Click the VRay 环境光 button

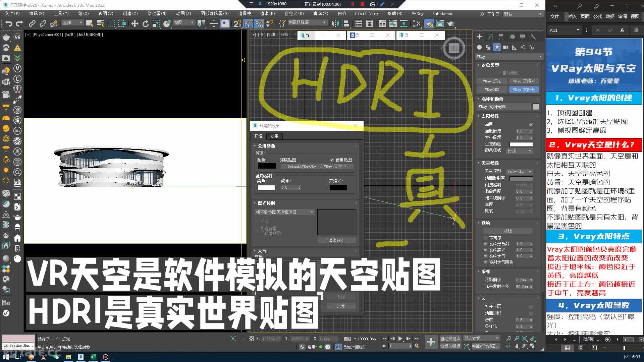click(524, 81)
